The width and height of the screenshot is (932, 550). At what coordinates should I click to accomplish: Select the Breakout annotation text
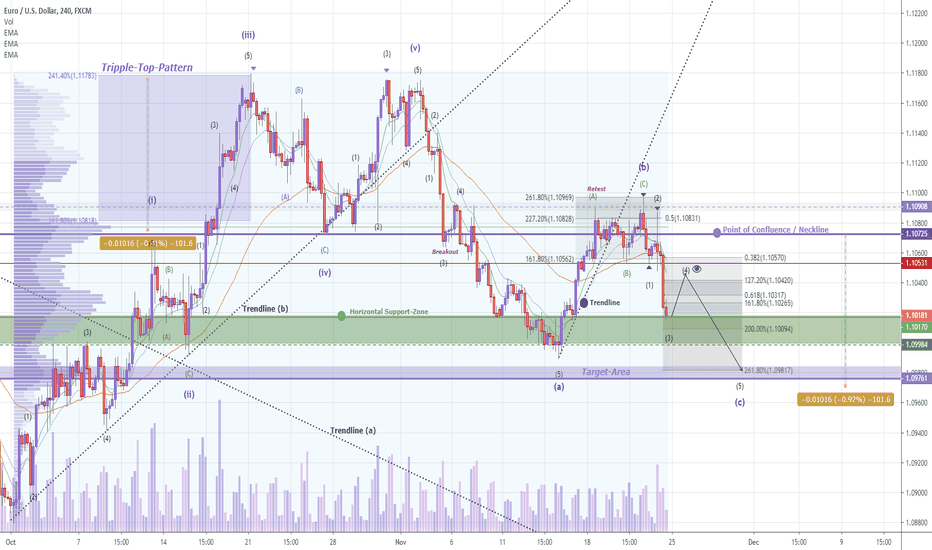pos(446,251)
